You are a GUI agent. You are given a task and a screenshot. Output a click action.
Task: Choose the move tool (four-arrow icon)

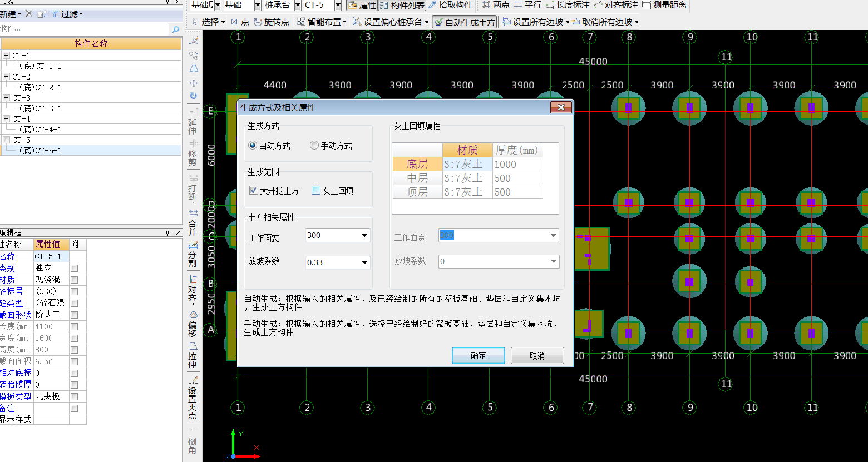194,83
